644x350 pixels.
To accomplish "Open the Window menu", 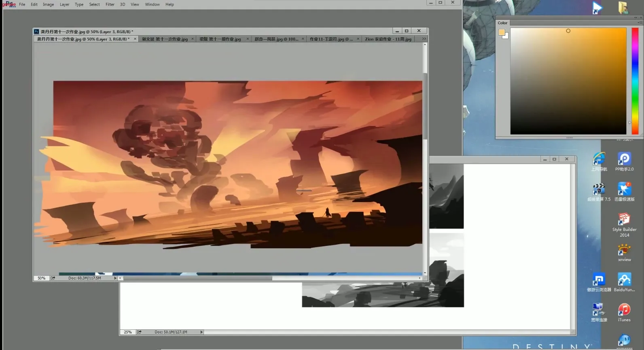I will click(x=152, y=4).
